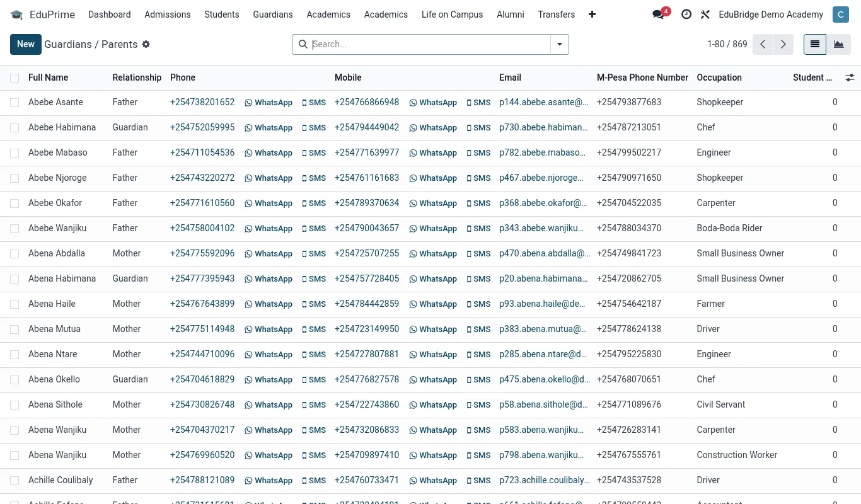This screenshot has width=861, height=504.
Task: Open the user avatar C menu
Action: click(x=840, y=14)
